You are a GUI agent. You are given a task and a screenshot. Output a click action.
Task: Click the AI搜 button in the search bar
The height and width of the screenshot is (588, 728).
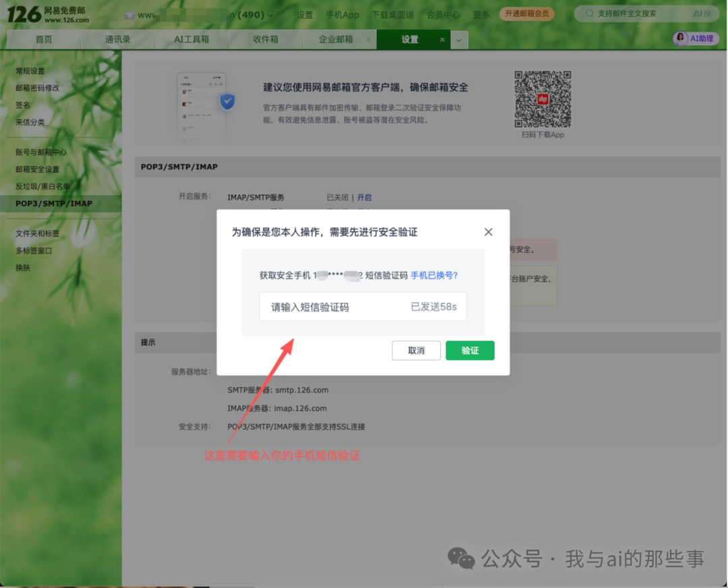(x=702, y=13)
